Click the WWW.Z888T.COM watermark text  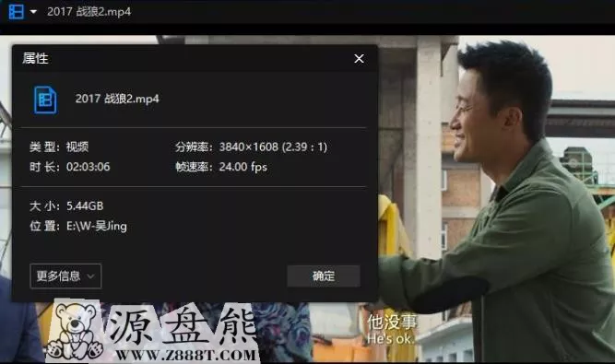click(186, 356)
